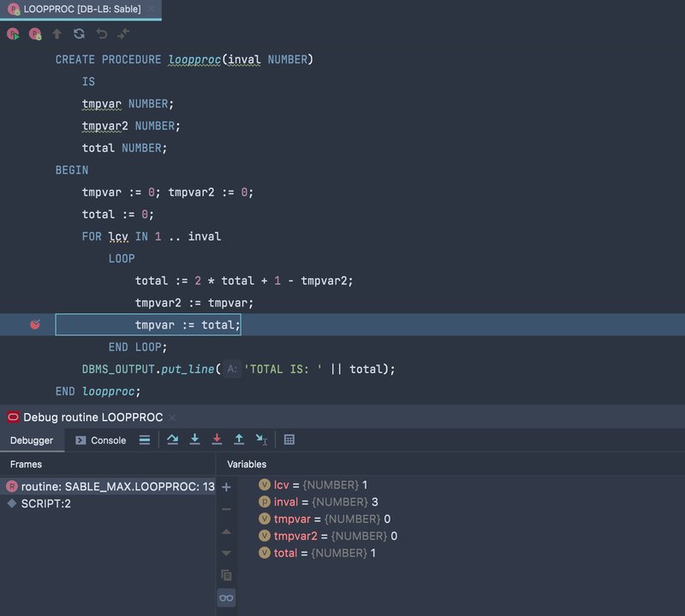Select the lcv variable row
685x616 pixels.
coord(313,484)
